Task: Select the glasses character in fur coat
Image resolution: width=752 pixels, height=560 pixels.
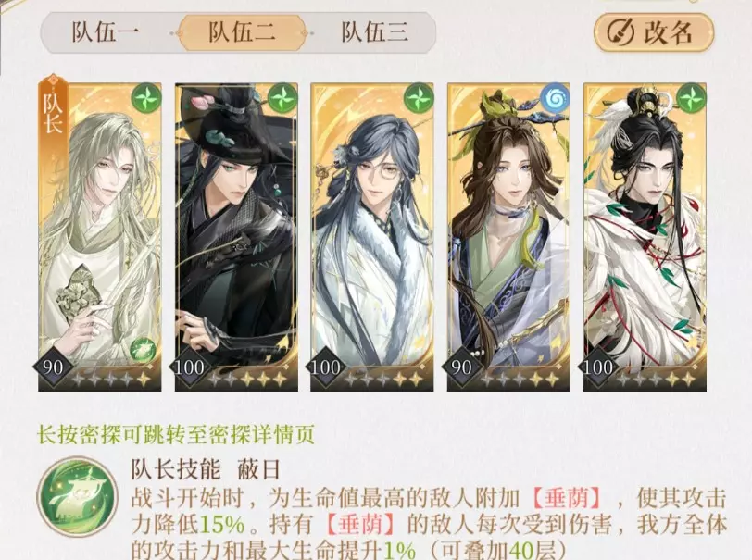Action: point(372,237)
